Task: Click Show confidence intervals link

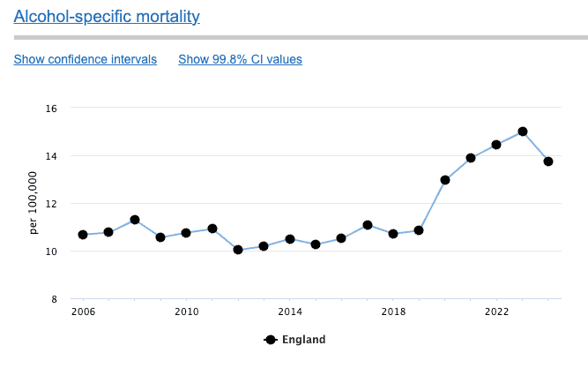Action: coord(86,59)
